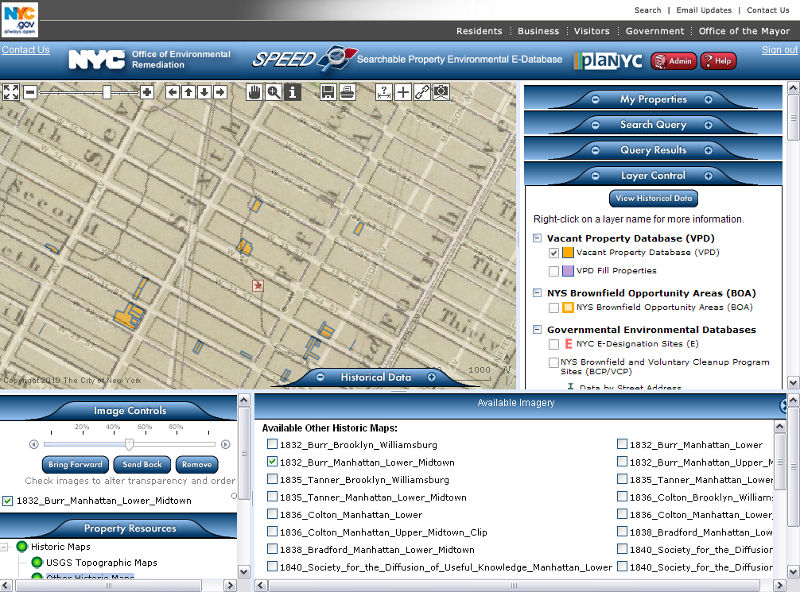The width and height of the screenshot is (800, 592).
Task: Click the Sign out link
Action: click(x=779, y=50)
